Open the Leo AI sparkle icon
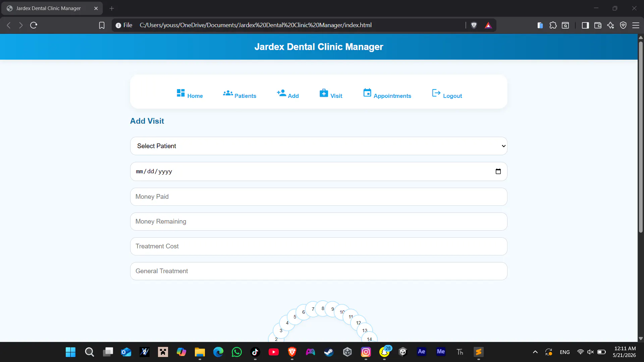 pos(610,25)
